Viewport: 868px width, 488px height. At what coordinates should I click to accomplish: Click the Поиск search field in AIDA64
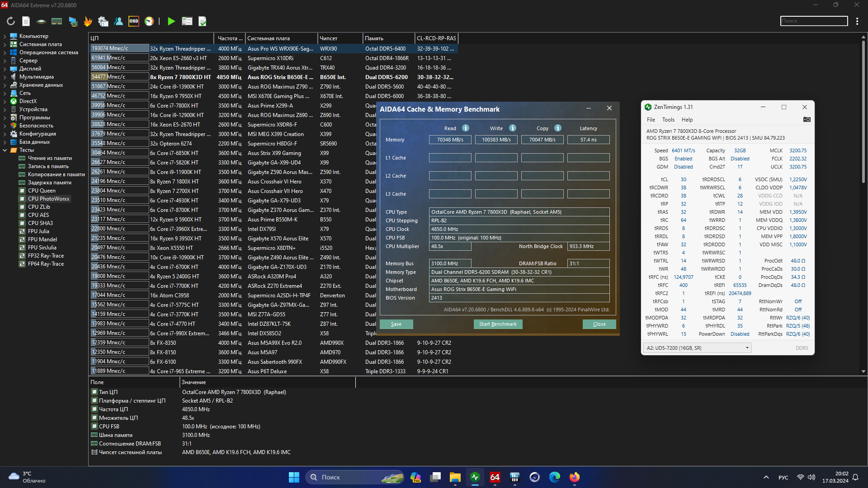point(814,21)
